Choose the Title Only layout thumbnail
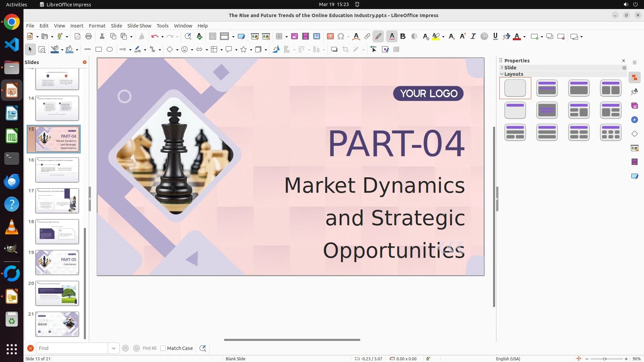The image size is (644, 362). [515, 110]
